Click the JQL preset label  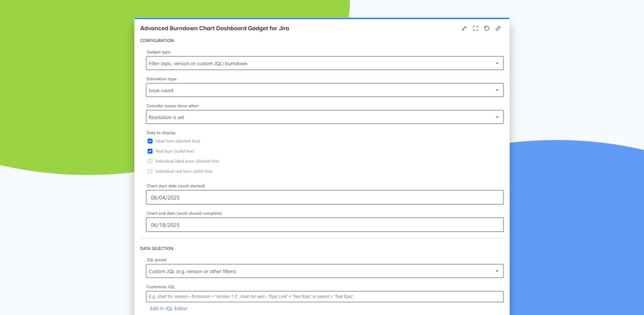(x=156, y=260)
